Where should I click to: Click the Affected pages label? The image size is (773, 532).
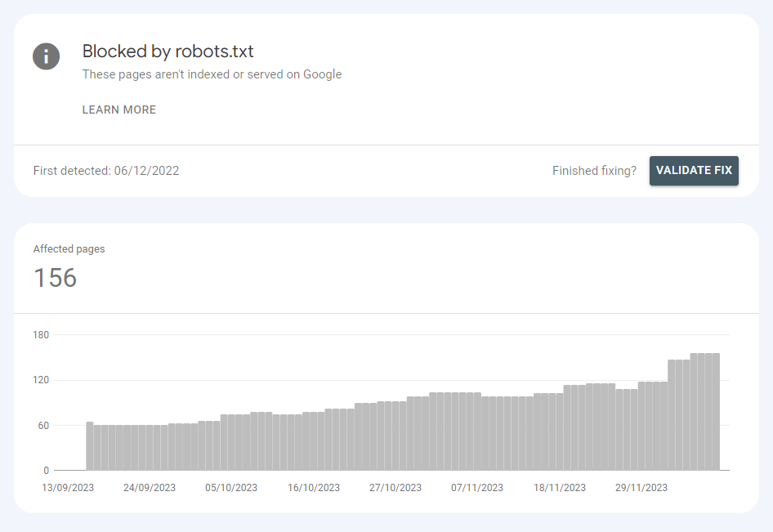coord(69,248)
